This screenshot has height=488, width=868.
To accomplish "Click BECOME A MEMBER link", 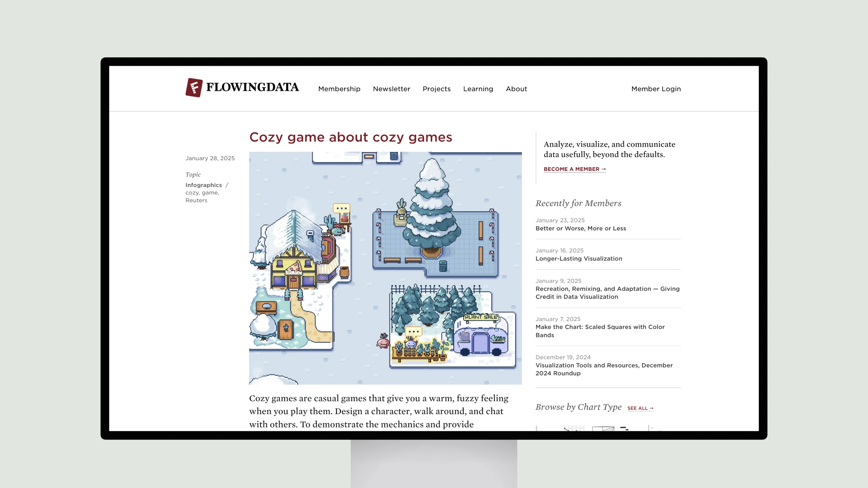I will click(x=574, y=169).
